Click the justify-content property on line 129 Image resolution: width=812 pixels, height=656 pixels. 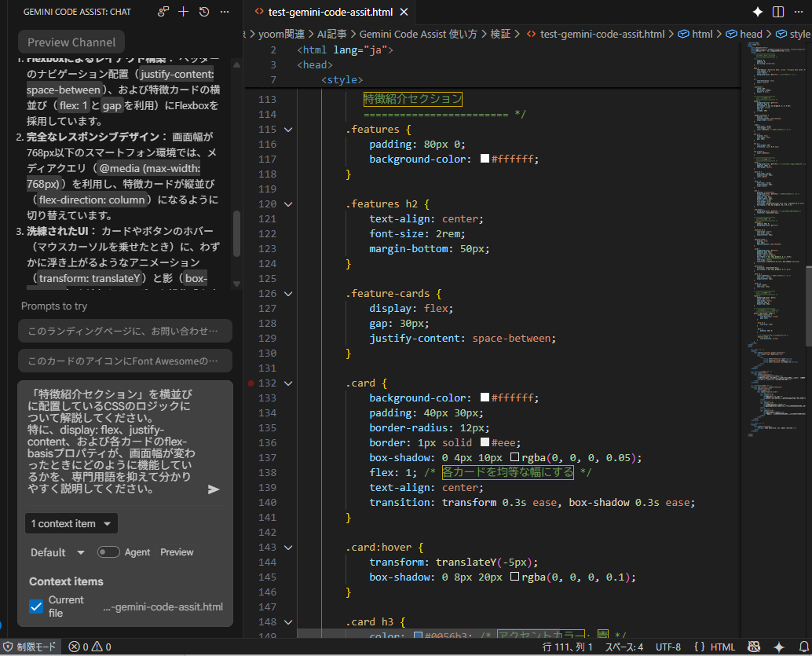pos(414,339)
